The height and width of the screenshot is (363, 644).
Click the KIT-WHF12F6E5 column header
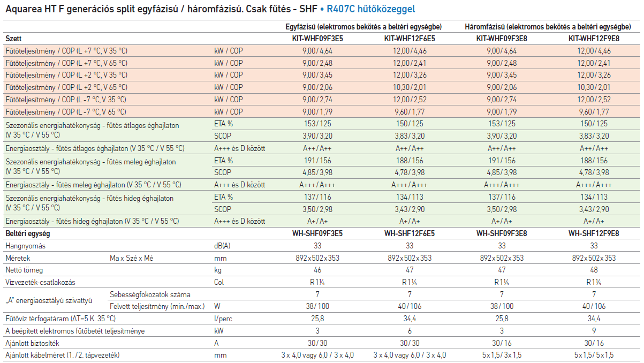[x=410, y=39]
